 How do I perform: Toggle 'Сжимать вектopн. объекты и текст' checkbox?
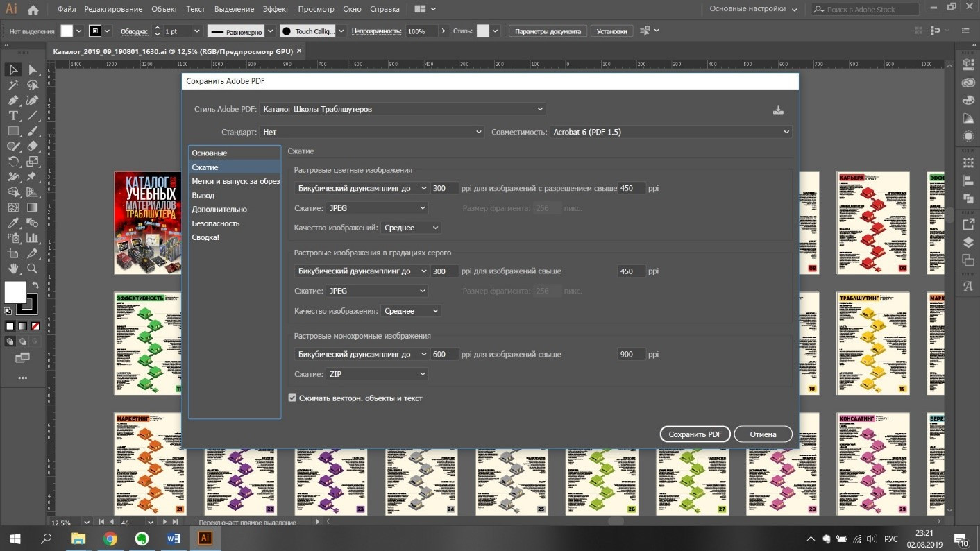click(x=293, y=398)
